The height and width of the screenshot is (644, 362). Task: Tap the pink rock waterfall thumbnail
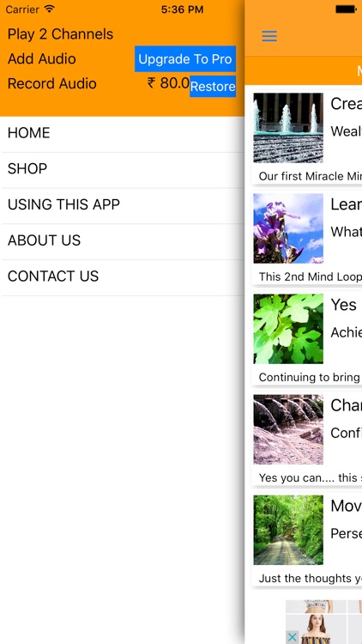tap(288, 429)
